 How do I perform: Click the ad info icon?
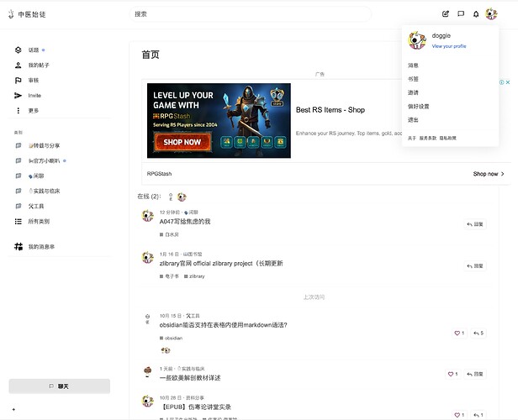coord(501,82)
